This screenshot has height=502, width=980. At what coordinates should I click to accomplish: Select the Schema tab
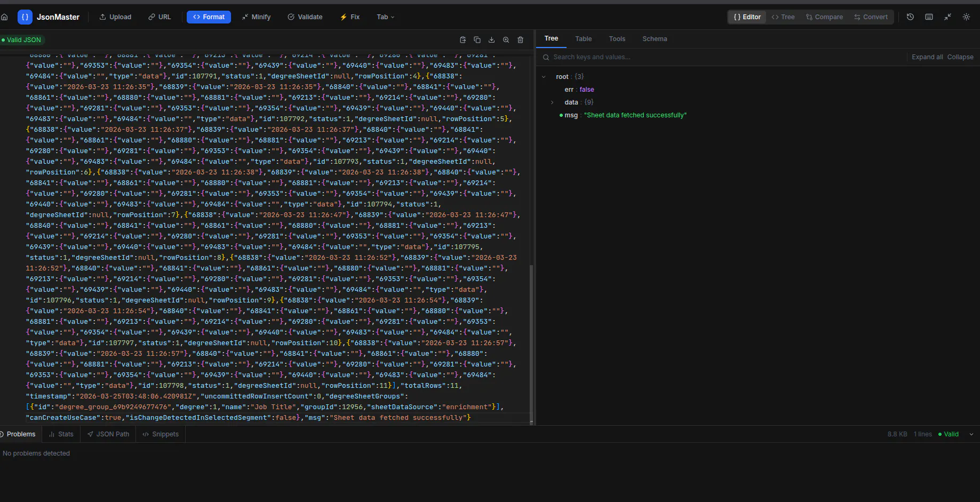click(655, 39)
